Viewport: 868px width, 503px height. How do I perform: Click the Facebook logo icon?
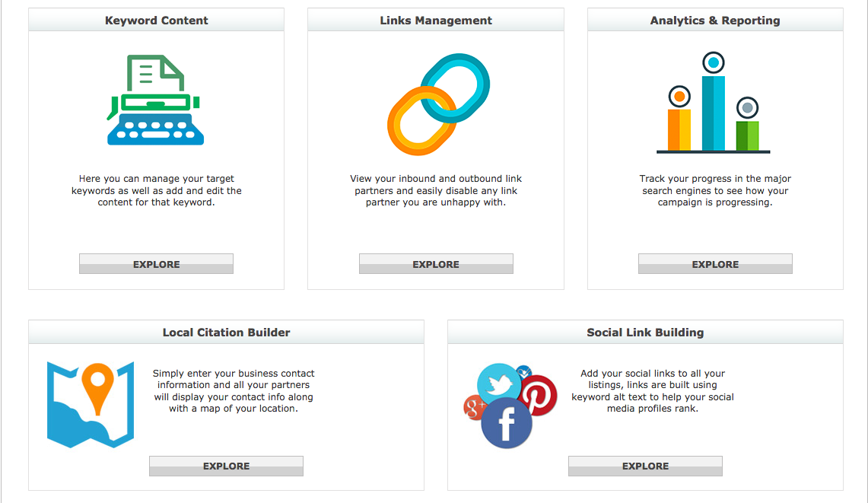tap(507, 423)
